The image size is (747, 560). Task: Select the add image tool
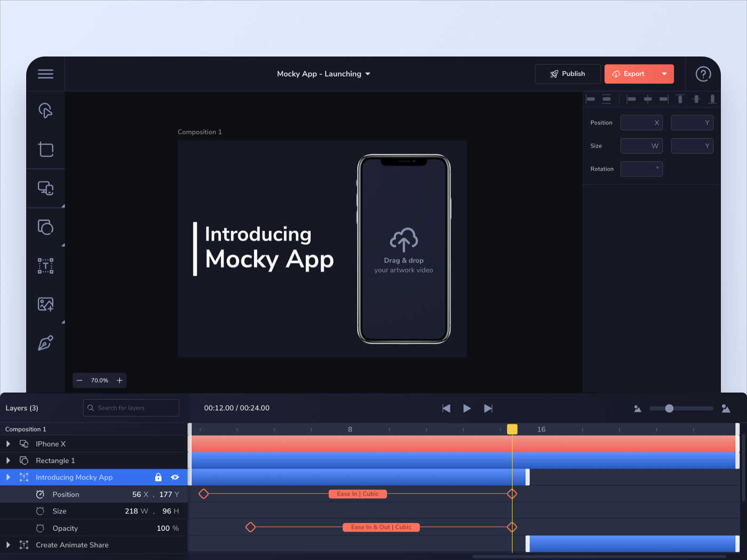(45, 305)
